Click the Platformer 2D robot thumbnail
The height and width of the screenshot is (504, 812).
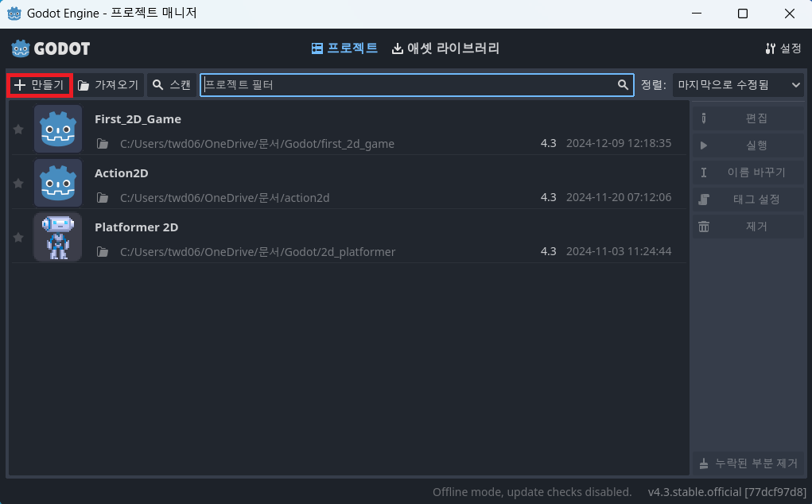coord(58,236)
